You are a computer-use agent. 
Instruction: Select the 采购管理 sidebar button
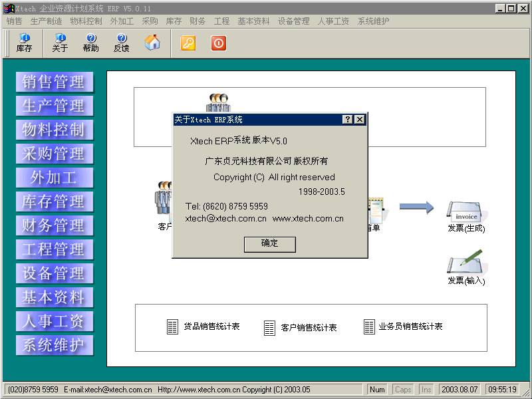tap(55, 154)
